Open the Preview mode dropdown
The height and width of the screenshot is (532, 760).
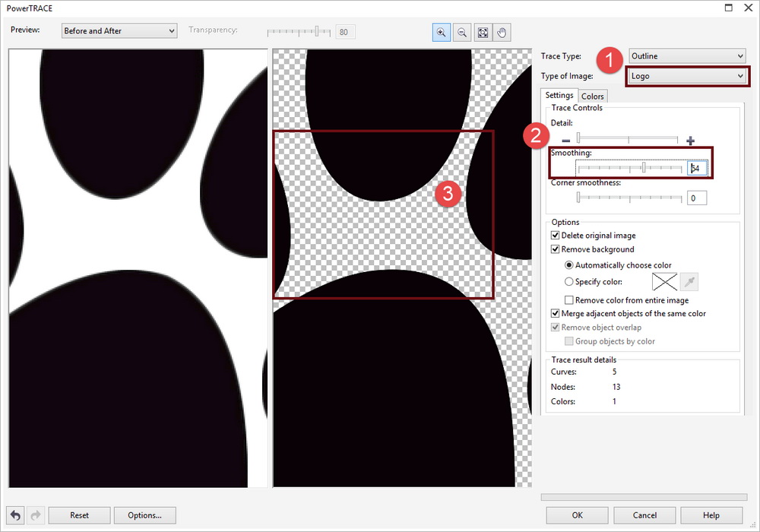119,30
